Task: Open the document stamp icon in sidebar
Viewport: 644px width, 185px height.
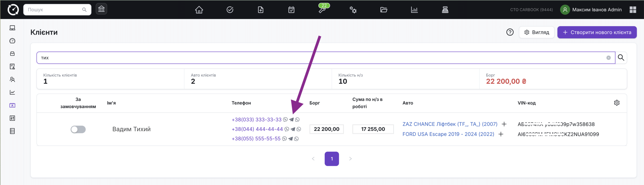Action: pyautogui.click(x=12, y=67)
